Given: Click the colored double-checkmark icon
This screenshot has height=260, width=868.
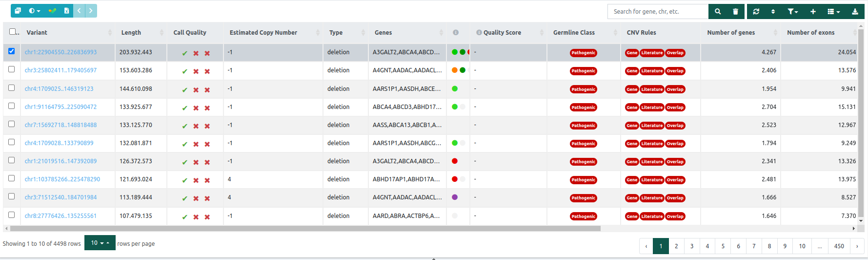Looking at the screenshot, I should (x=52, y=11).
